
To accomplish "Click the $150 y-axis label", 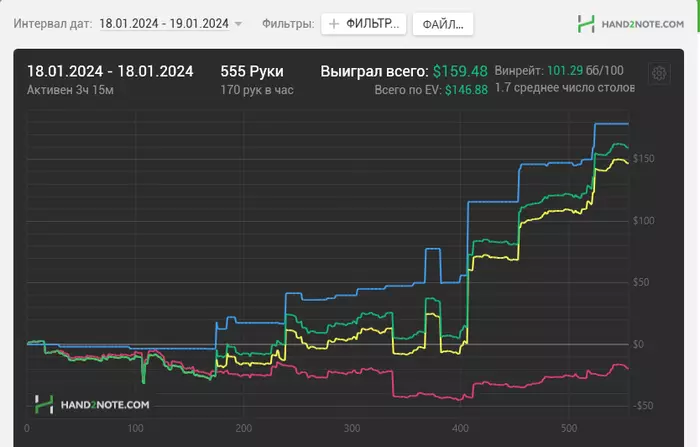I will [643, 159].
